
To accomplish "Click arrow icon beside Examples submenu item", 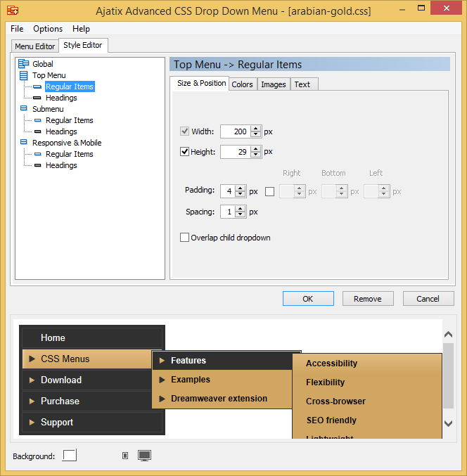I will coord(162,380).
